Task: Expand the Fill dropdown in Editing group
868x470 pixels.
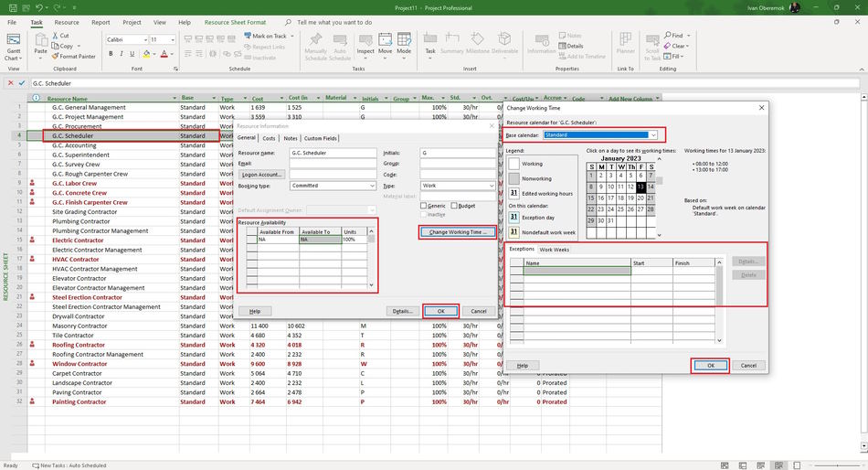Action: [x=682, y=56]
